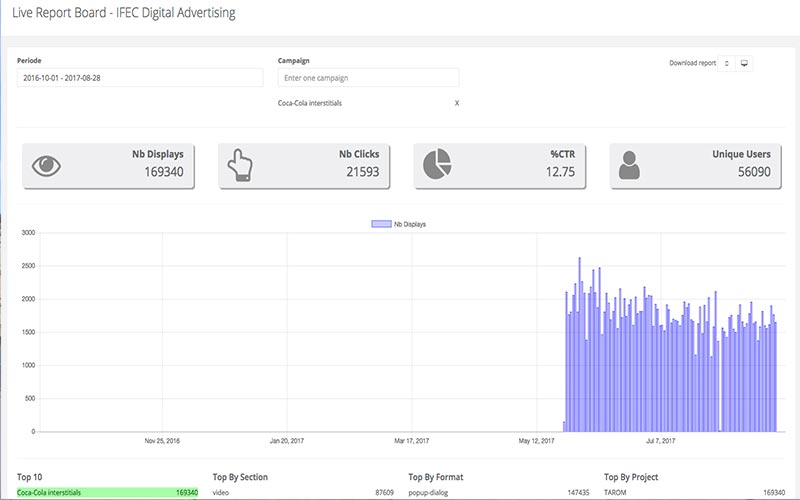Click the Nb Clicks value 21593

coord(363,172)
